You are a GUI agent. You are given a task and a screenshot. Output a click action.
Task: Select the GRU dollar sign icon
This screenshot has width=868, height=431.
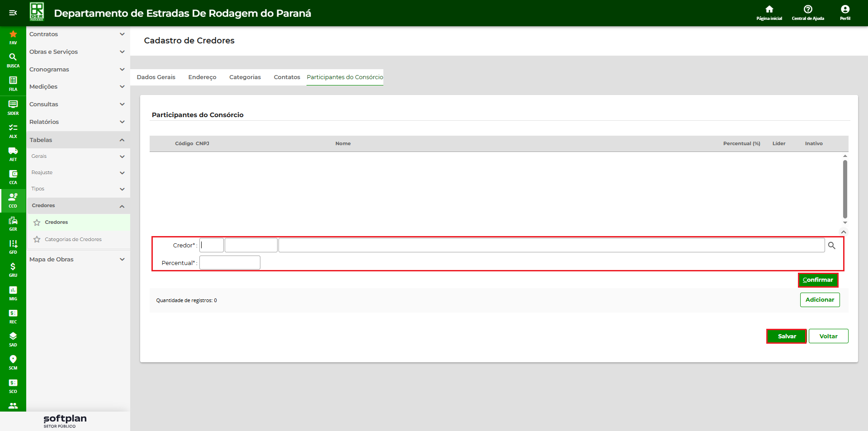13,267
